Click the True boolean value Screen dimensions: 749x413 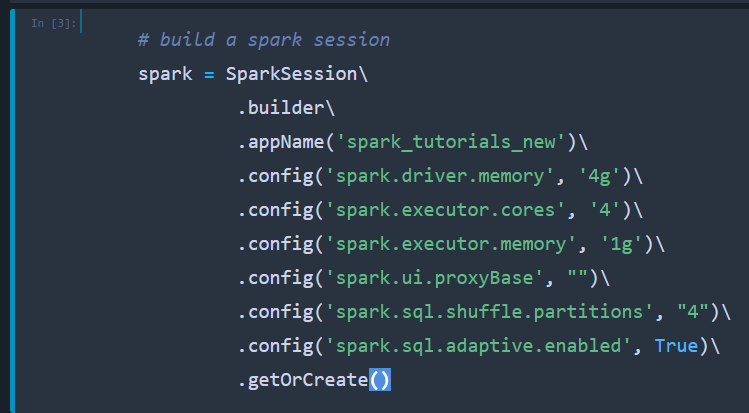coord(680,346)
